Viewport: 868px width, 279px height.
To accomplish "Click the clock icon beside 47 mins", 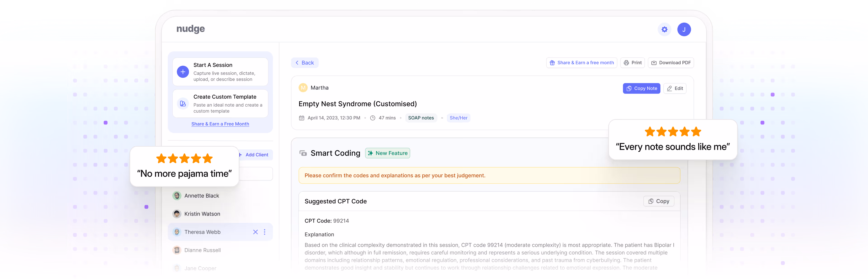I will pos(373,118).
